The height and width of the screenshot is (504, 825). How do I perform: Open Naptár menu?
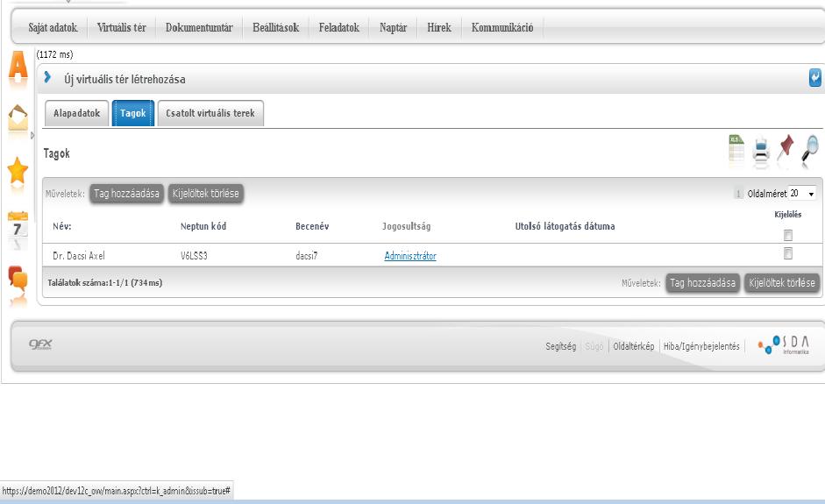(393, 27)
